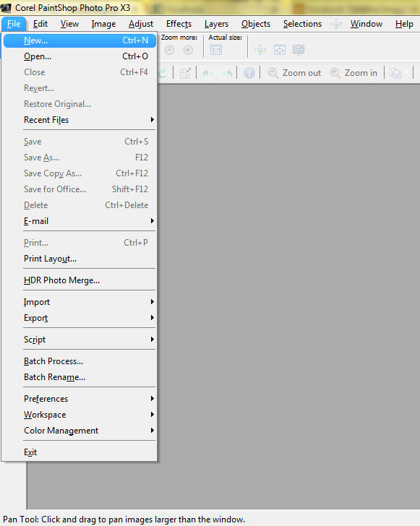Screen dimensions: 420x526
Task: Click the Actual size 1:1 icon
Action: pyautogui.click(x=216, y=51)
